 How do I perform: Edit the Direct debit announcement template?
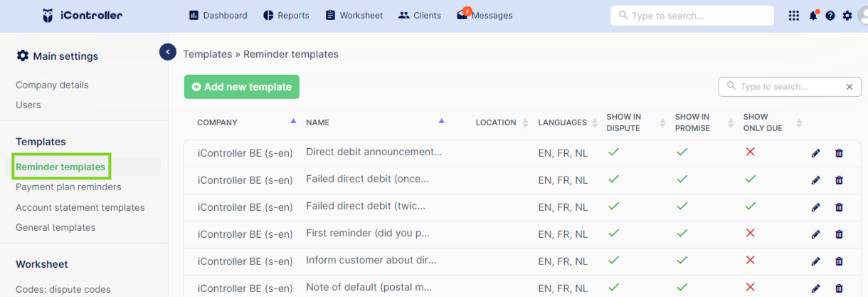tap(816, 153)
